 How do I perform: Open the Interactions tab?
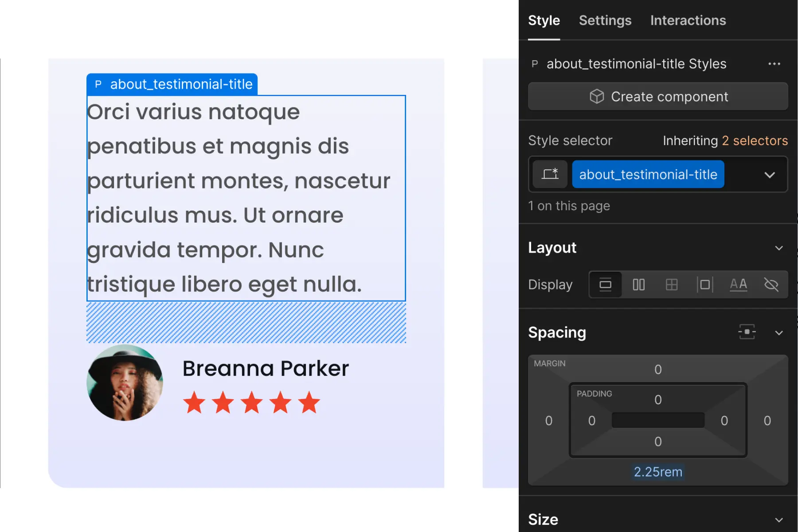click(x=688, y=20)
